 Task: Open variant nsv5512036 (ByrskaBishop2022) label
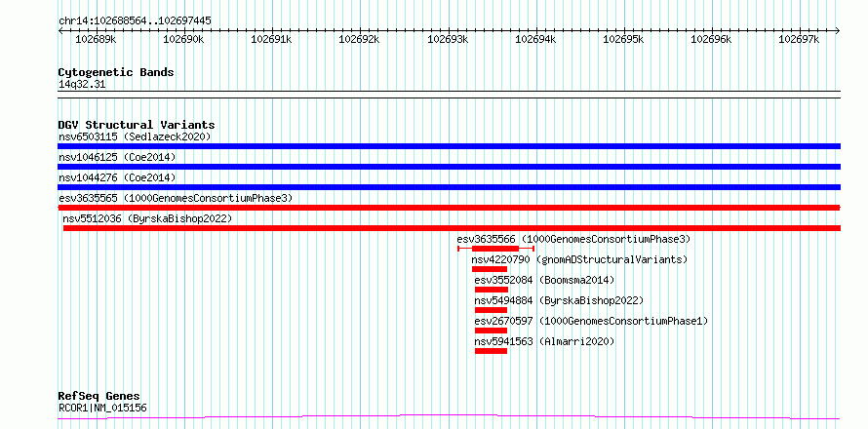[x=147, y=218]
